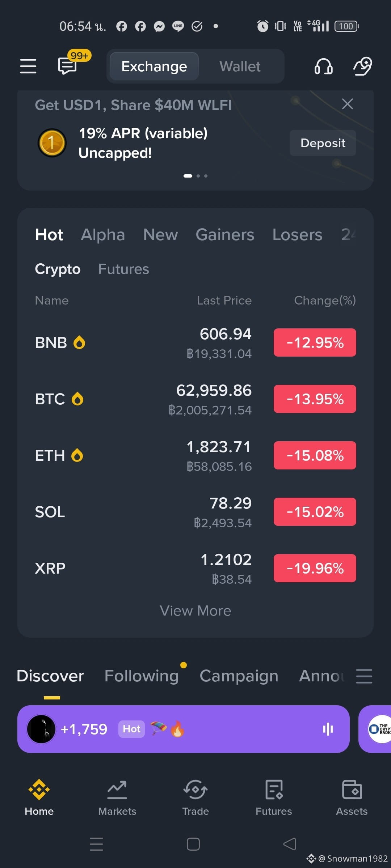391x868 pixels.
Task: Open the XRP row in the Hot list
Action: (x=195, y=568)
